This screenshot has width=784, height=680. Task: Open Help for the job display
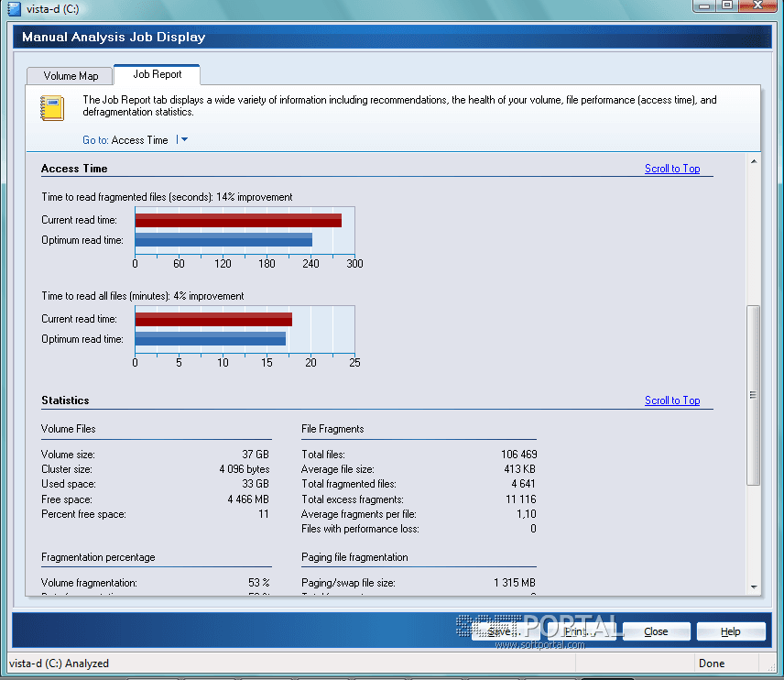731,631
